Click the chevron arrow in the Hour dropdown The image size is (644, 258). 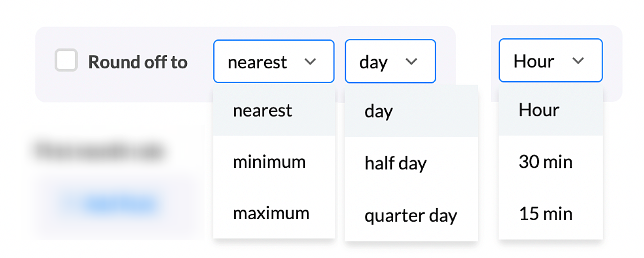(x=578, y=61)
